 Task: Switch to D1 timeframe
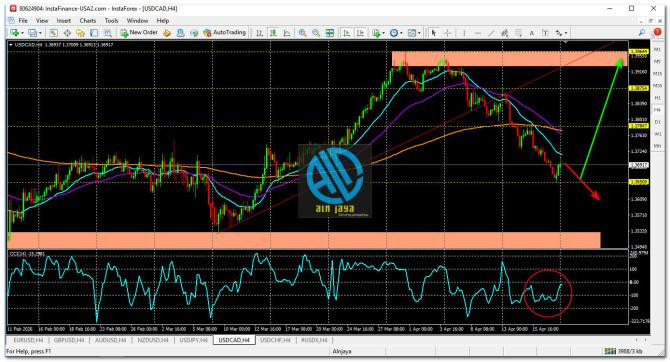coord(658,122)
